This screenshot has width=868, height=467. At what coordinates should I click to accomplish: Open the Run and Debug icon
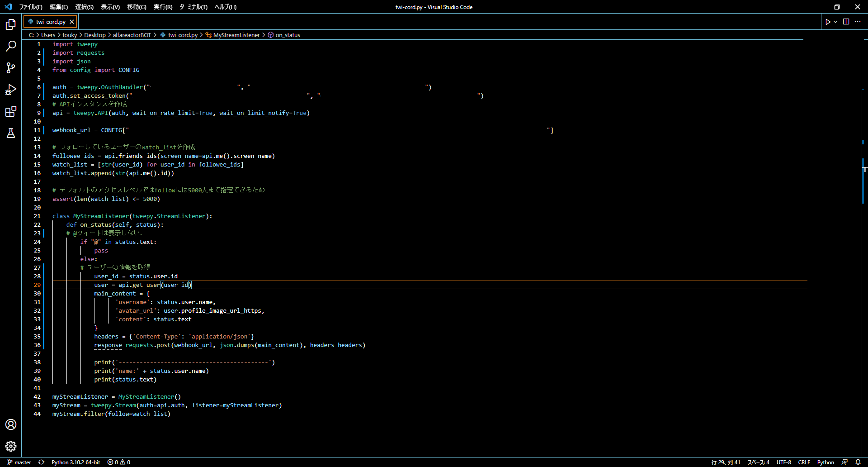pos(11,90)
